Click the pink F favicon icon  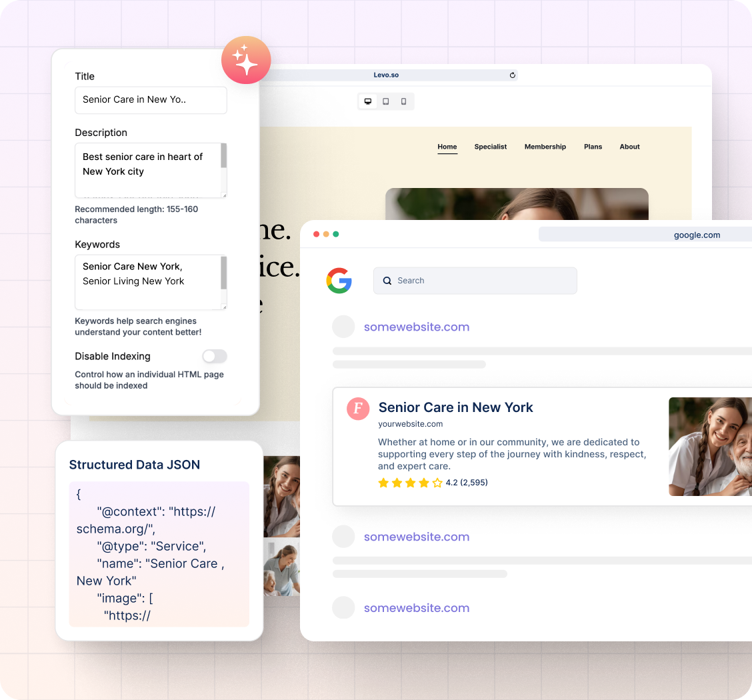tap(358, 409)
